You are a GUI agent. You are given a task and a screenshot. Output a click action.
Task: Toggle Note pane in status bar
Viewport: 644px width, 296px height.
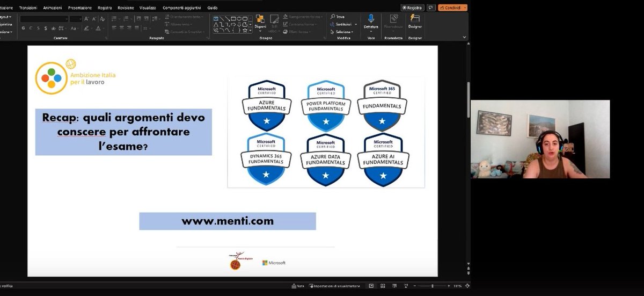pos(298,286)
